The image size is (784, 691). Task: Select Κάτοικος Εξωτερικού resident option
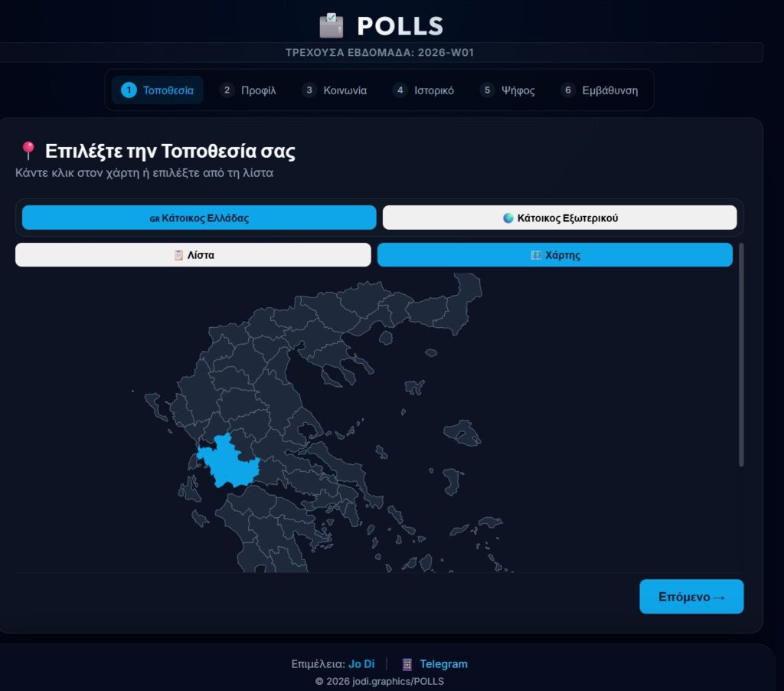tap(560, 218)
